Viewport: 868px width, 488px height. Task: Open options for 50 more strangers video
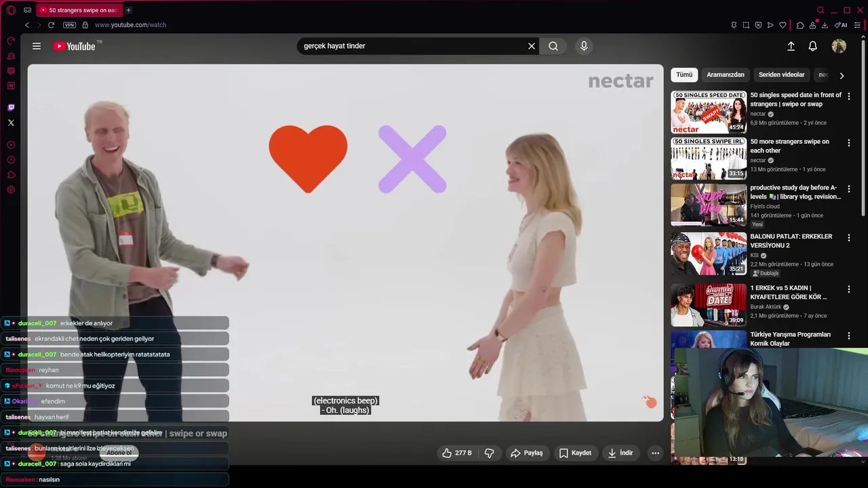848,143
